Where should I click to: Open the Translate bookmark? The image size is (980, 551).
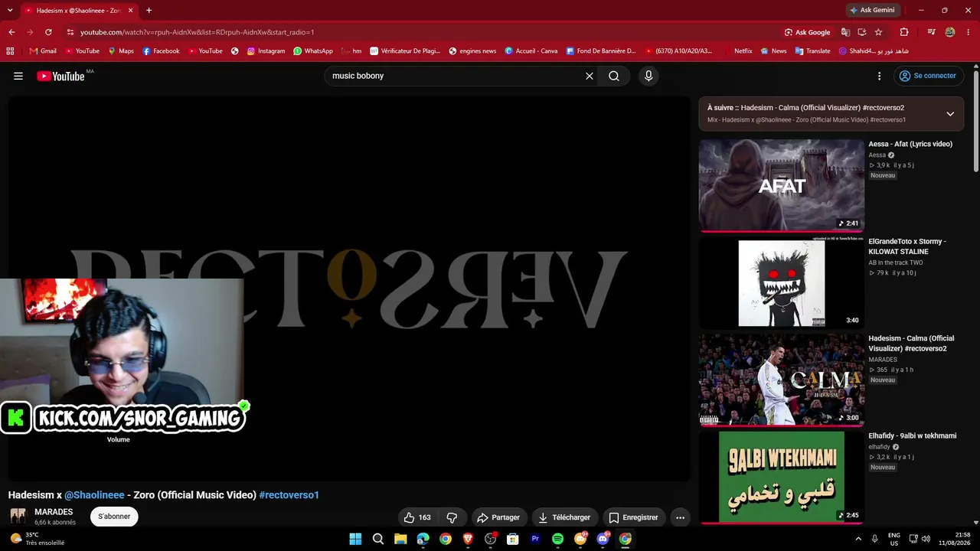click(813, 51)
